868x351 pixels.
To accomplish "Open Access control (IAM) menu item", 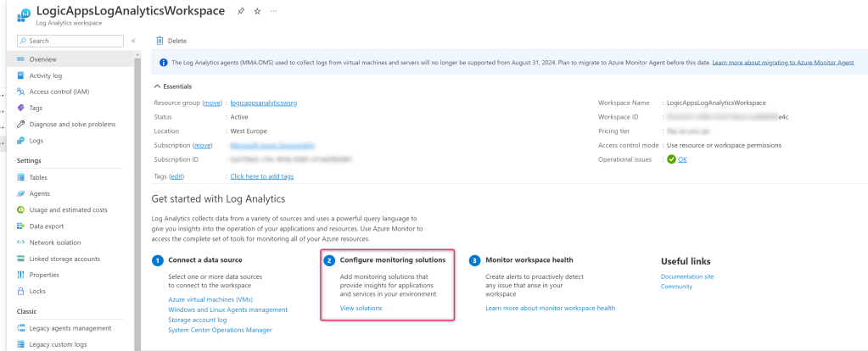I will 59,92.
